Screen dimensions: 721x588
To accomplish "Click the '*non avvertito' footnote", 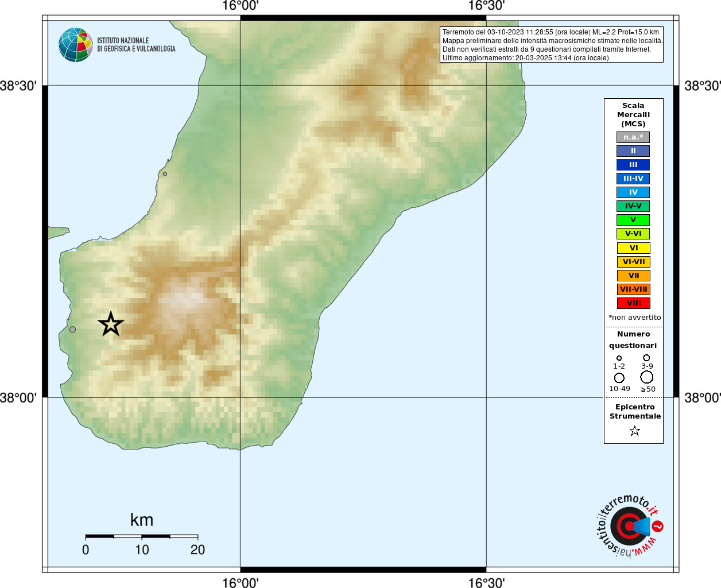I will pos(634,318).
